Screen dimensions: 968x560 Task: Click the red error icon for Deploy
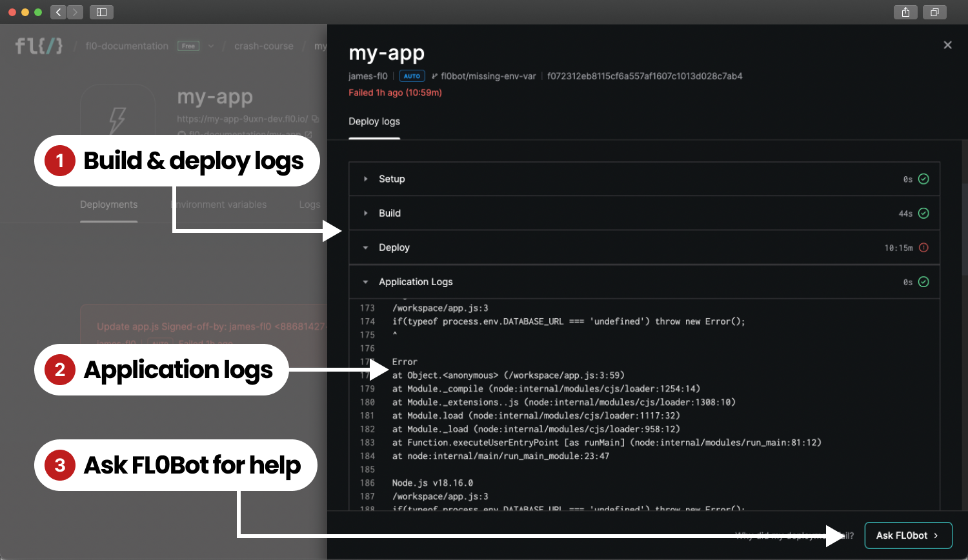(923, 247)
